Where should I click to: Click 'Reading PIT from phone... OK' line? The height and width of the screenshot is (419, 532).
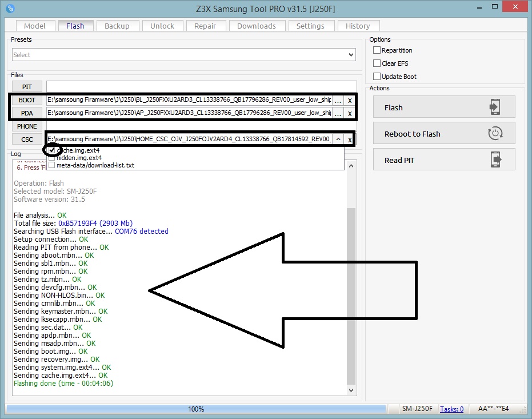click(61, 248)
